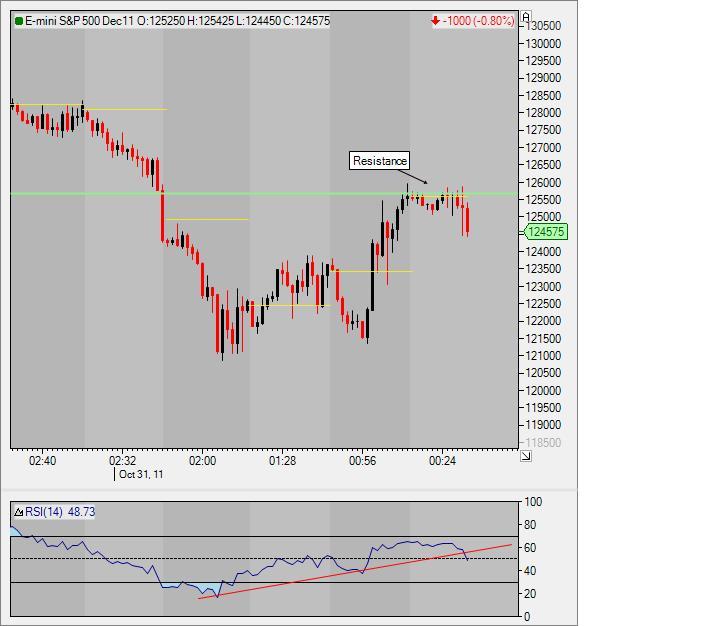
Task: Click the Resistance annotation text box
Action: point(379,161)
